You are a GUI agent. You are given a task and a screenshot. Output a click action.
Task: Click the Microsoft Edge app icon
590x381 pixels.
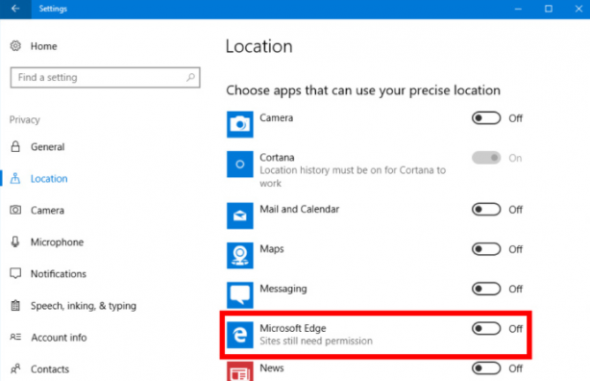pos(240,335)
